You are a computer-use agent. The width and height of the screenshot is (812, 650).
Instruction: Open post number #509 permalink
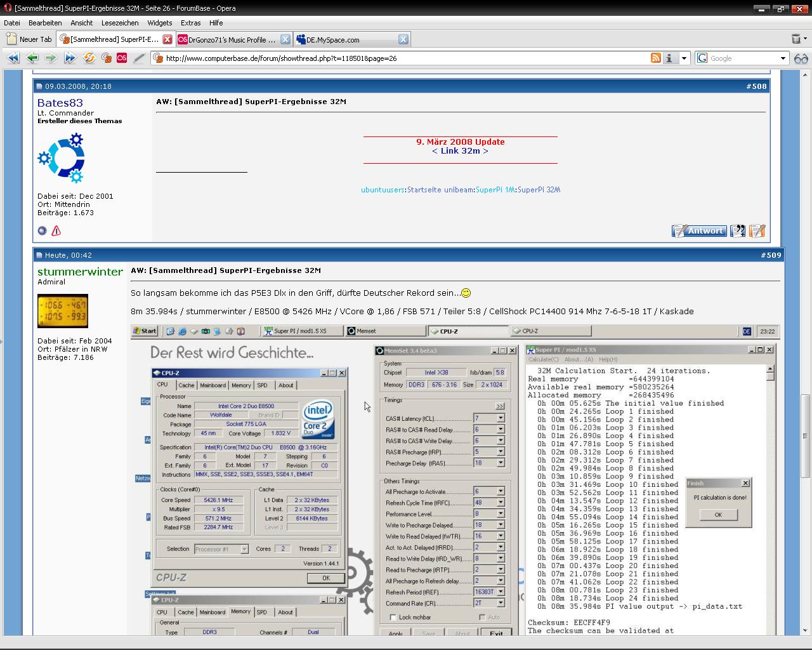click(773, 255)
